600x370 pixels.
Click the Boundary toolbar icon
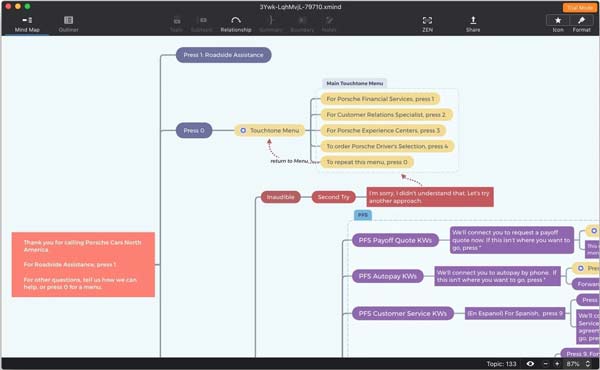point(302,20)
